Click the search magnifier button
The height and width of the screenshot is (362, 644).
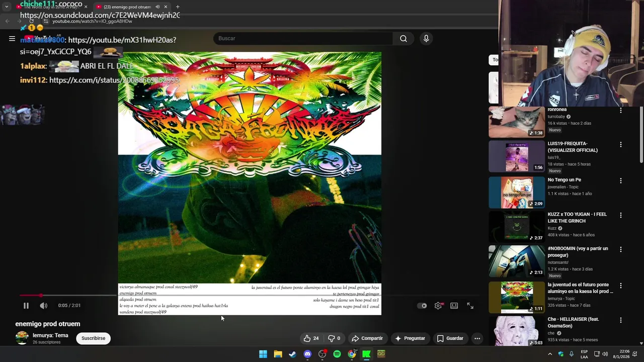point(404,39)
